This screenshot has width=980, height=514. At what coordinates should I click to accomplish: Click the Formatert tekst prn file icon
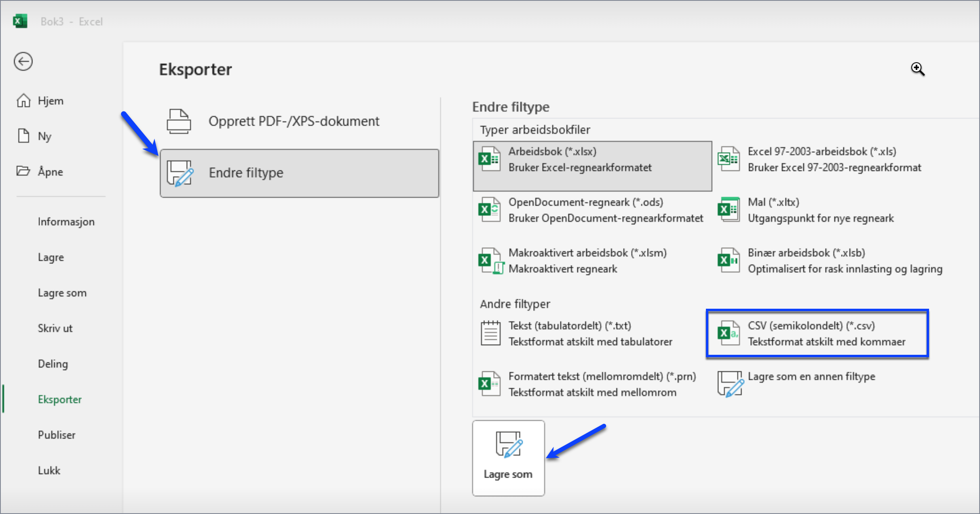pyautogui.click(x=489, y=384)
